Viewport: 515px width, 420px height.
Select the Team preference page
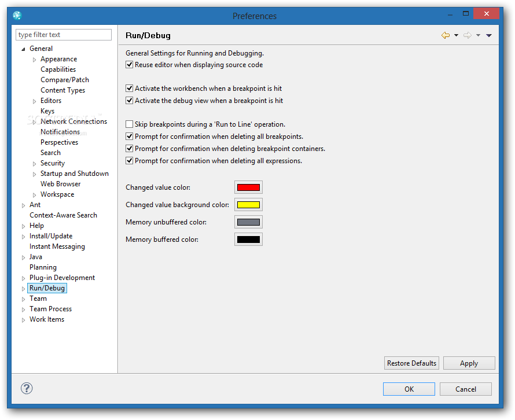pos(38,299)
